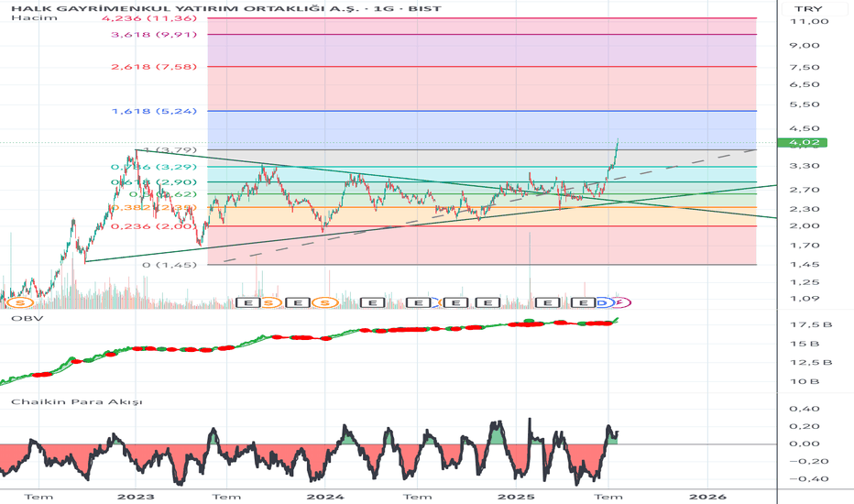Image resolution: width=854 pixels, height=504 pixels.
Task: Click the Chaikin Para Akışı indicator label
Action: pyautogui.click(x=77, y=402)
